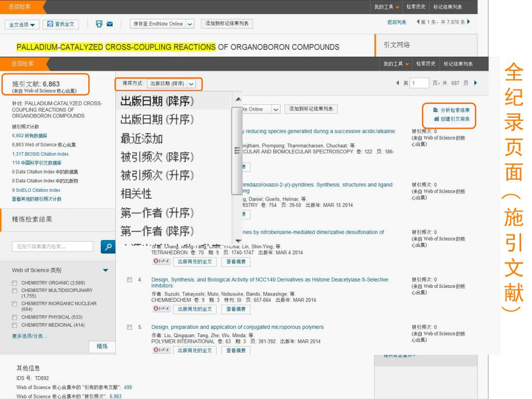Go to previous results page arrow

397,83
